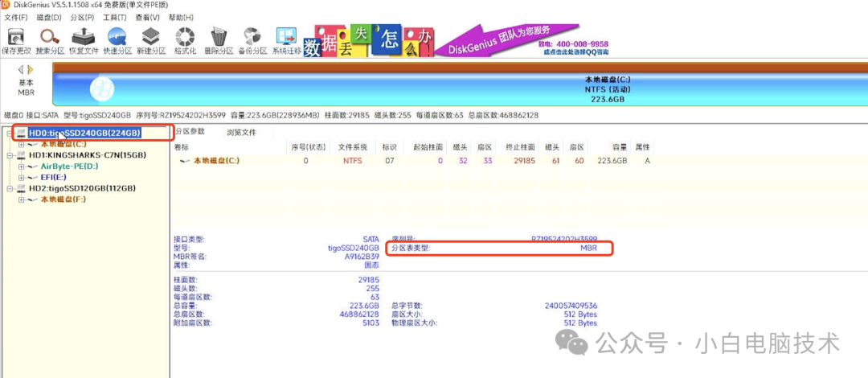Expand the 本地磁盘(F:) tree node

click(21, 199)
